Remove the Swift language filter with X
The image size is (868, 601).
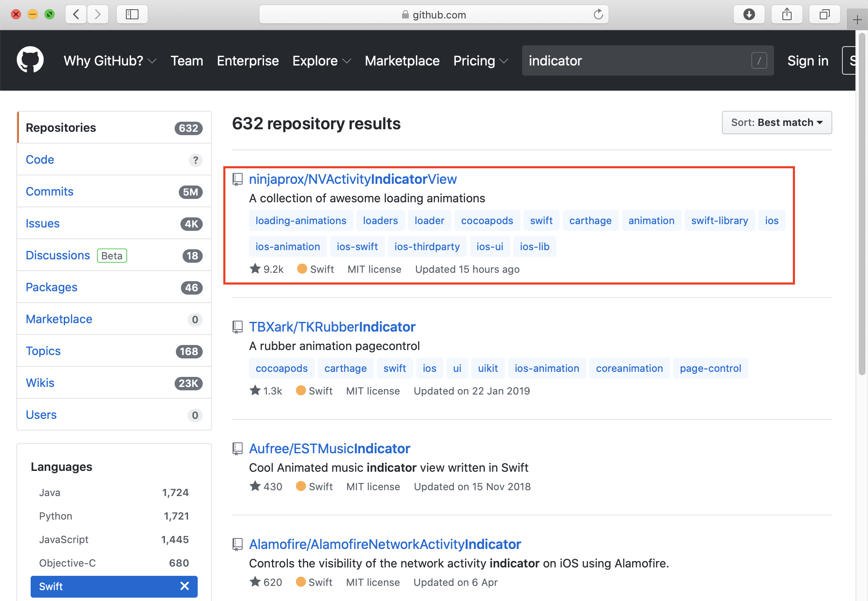[185, 586]
